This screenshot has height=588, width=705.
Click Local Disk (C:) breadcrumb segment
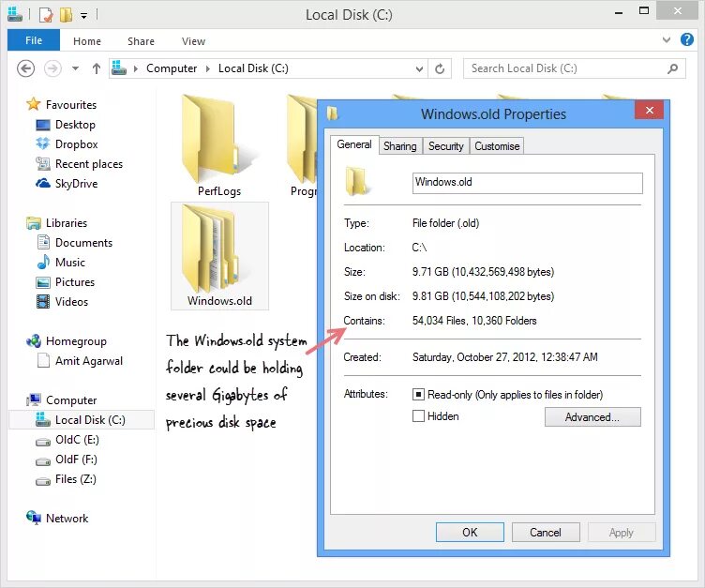click(253, 68)
